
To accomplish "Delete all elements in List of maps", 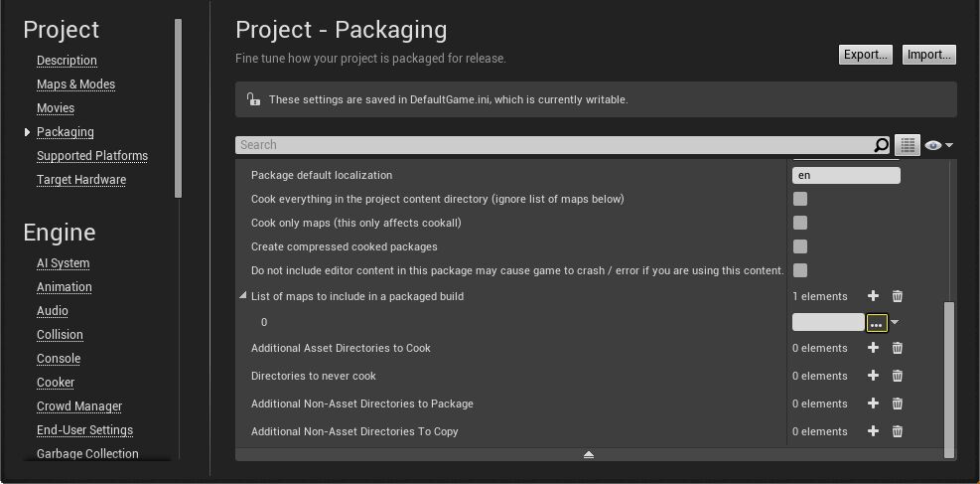I will (x=898, y=296).
